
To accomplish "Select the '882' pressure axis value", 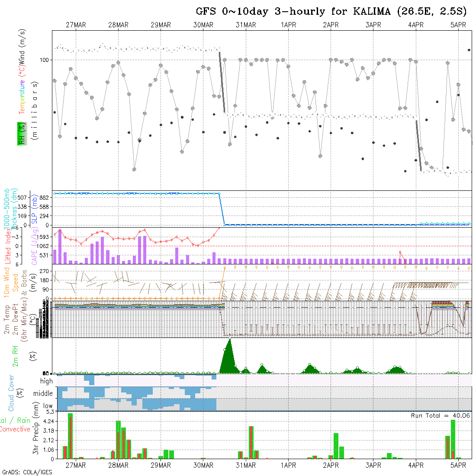I will 44,198.
